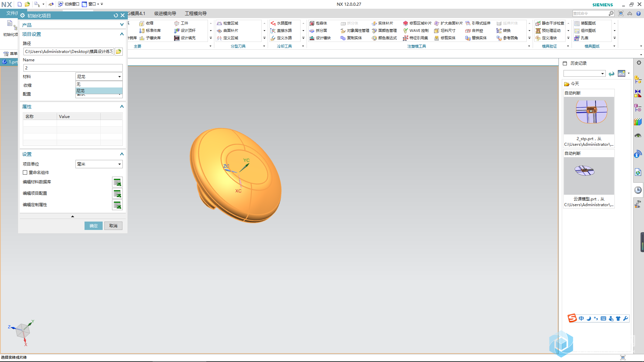Click the 工件 workpiece tool

pyautogui.click(x=181, y=23)
